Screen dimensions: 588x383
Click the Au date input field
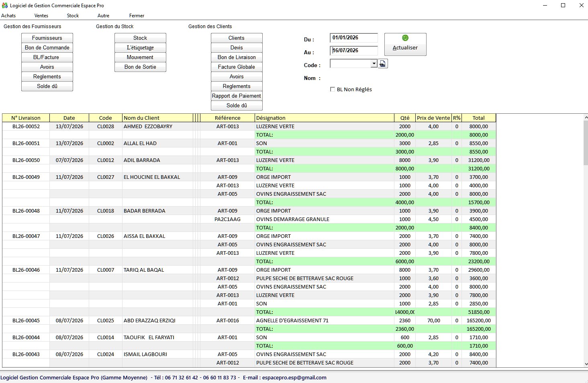coord(354,51)
